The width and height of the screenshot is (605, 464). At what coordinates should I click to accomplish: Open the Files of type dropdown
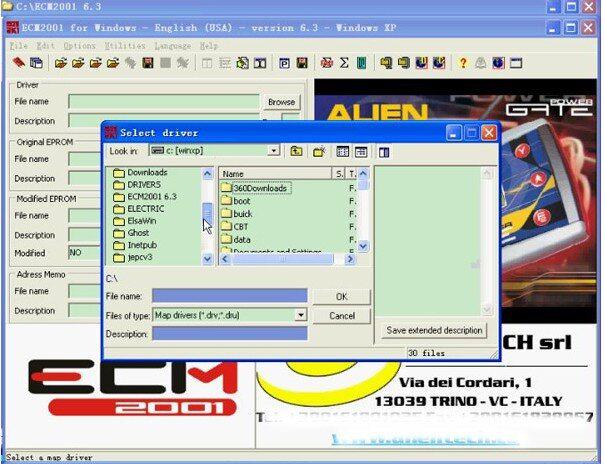[x=301, y=315]
